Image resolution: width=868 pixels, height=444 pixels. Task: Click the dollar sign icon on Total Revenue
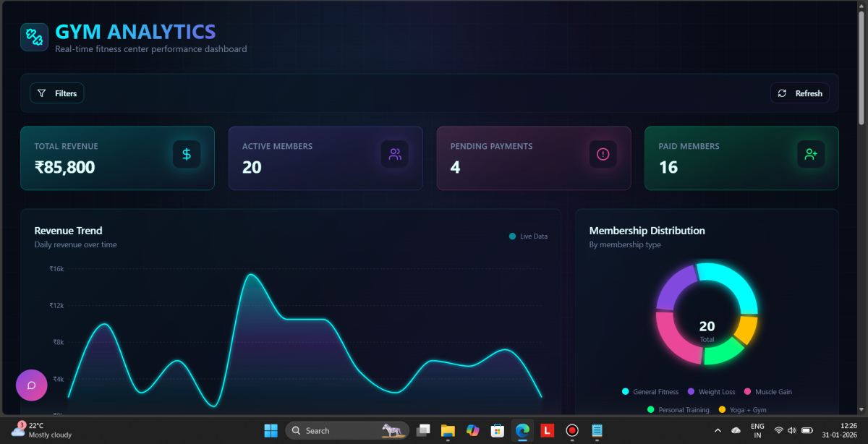pos(187,154)
